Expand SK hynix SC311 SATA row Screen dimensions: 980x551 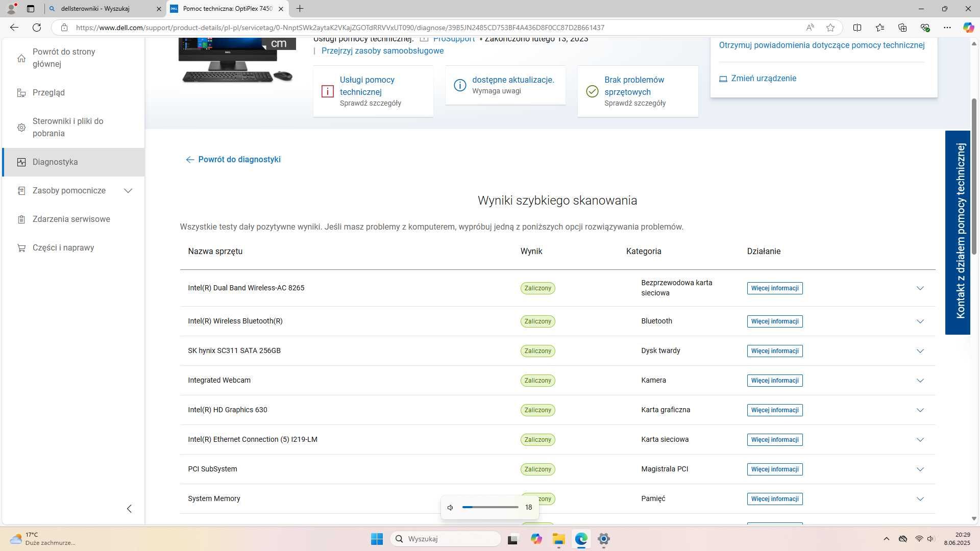tap(920, 351)
